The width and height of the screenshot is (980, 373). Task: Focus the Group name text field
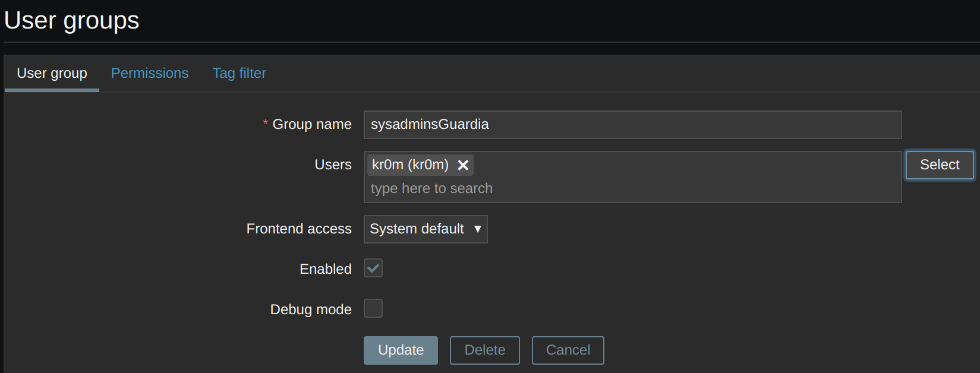(x=632, y=125)
